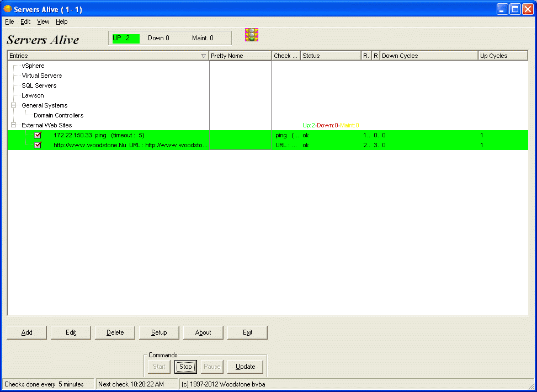Select the 172.22.150.33 ping row text

(99, 135)
